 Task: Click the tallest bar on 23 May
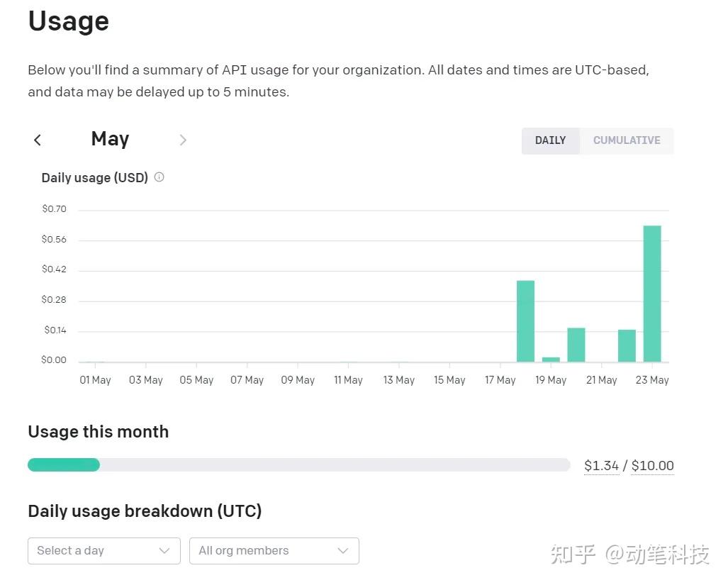click(x=652, y=294)
